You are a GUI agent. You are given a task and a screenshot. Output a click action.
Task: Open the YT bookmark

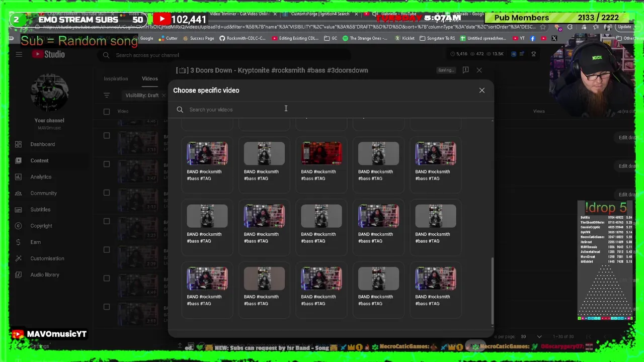[518, 38]
